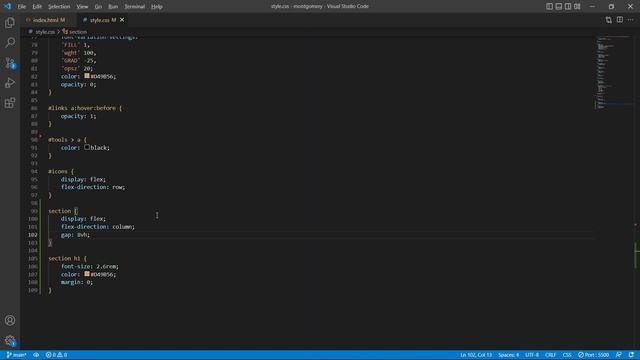This screenshot has width=640, height=360.
Task: Open the View menu
Action: [82, 7]
